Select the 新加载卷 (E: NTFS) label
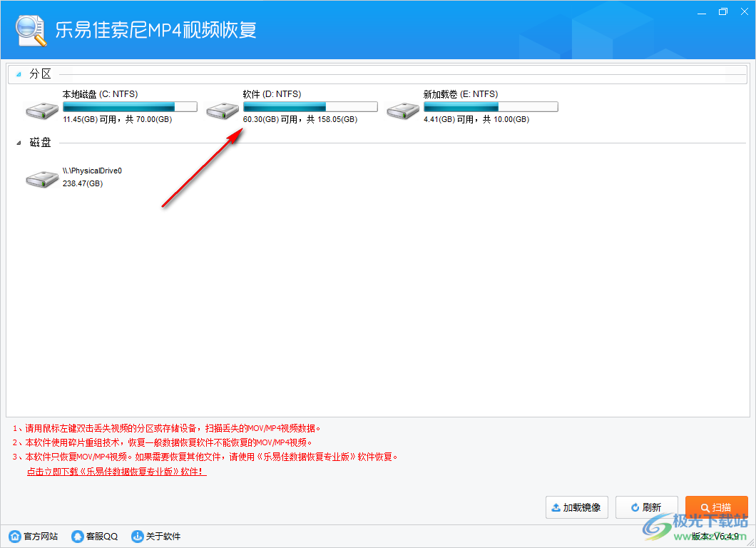 [x=461, y=94]
